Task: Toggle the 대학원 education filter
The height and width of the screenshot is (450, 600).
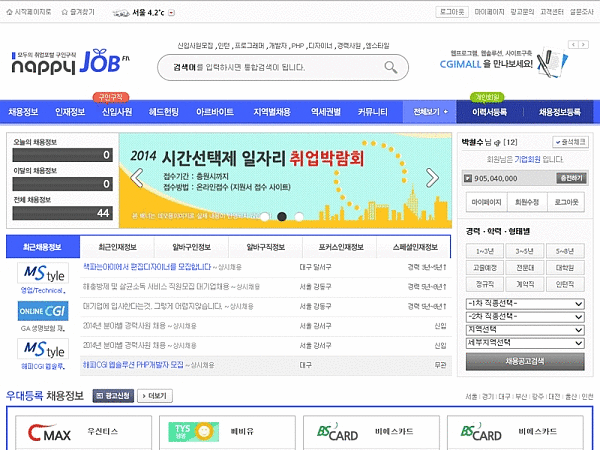Action: click(565, 267)
